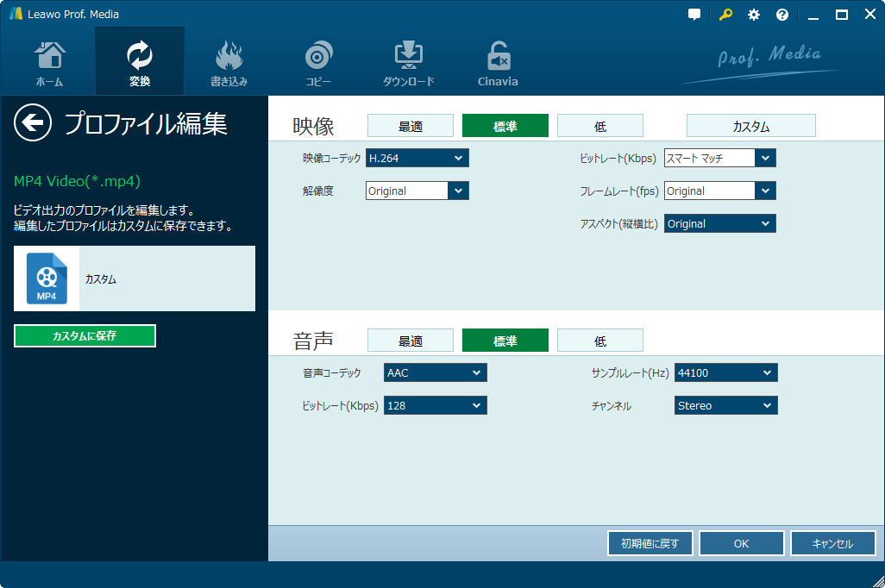
Task: Select the カスタム MP4 profile entry
Action: (134, 278)
